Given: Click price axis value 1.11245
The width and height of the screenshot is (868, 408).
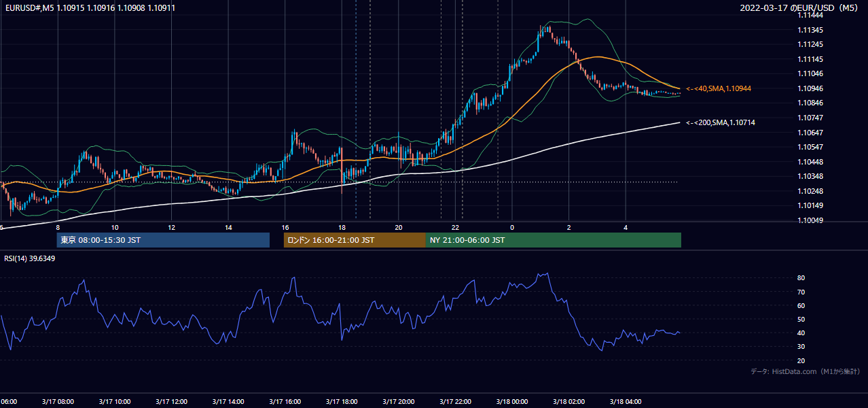Looking at the screenshot, I should click(810, 44).
